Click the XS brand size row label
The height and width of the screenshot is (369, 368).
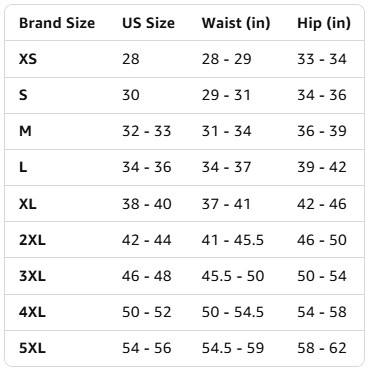click(28, 59)
